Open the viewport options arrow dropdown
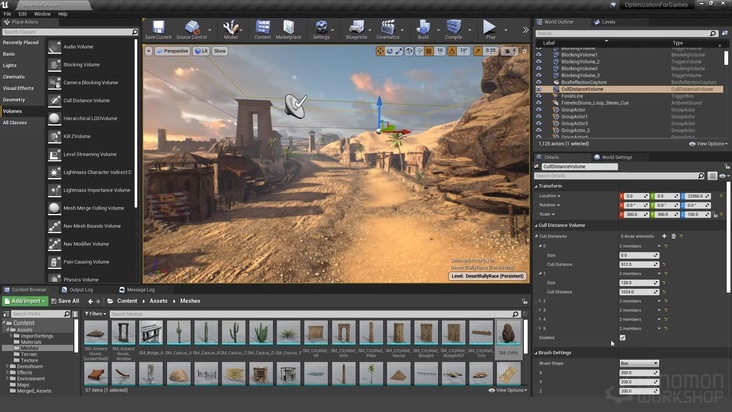The height and width of the screenshot is (412, 732). (148, 51)
